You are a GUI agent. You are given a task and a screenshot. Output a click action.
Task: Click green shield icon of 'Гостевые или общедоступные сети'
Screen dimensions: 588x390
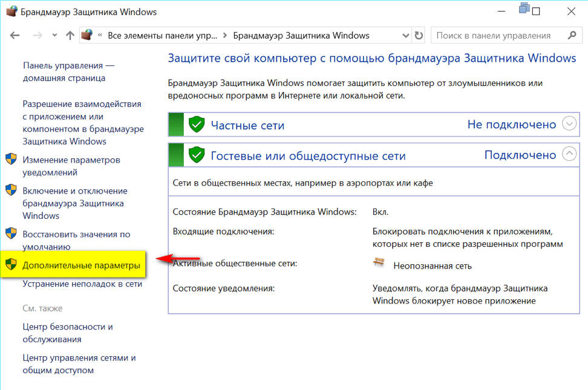tap(197, 155)
